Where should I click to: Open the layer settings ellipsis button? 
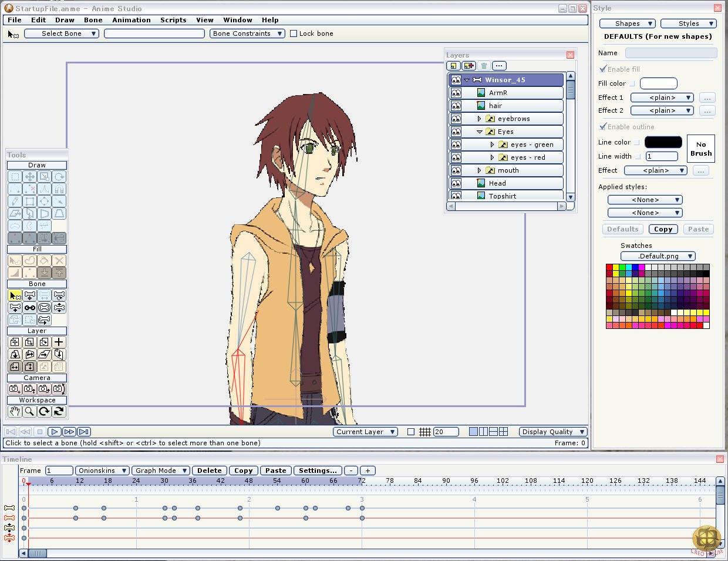(499, 66)
